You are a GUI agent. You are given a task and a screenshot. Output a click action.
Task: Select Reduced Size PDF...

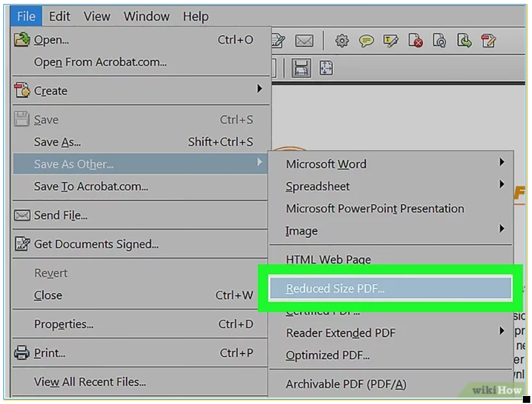coord(390,288)
